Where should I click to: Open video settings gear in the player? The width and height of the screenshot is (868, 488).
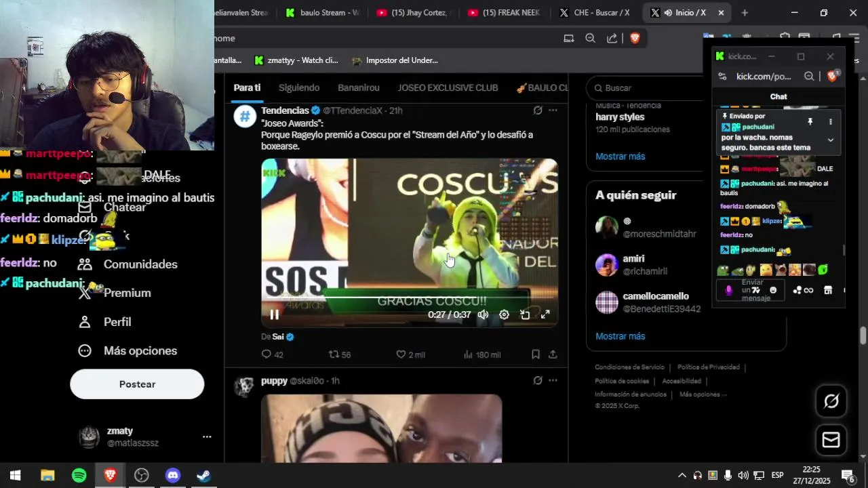pos(504,314)
